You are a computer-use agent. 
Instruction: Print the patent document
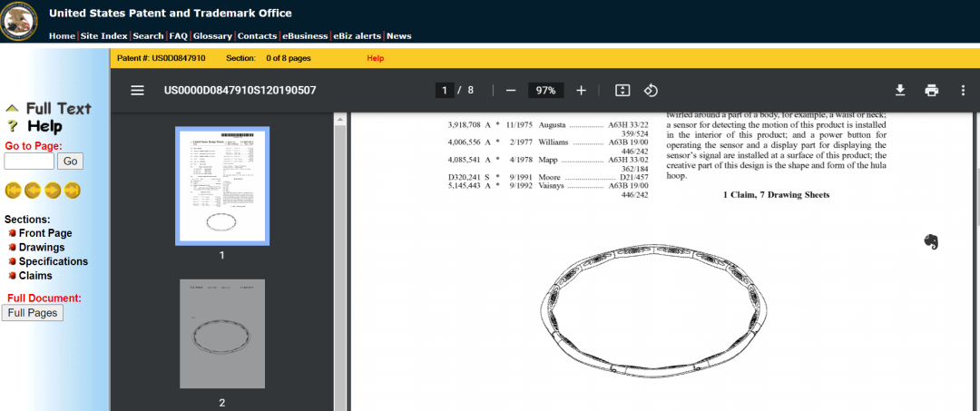(932, 91)
